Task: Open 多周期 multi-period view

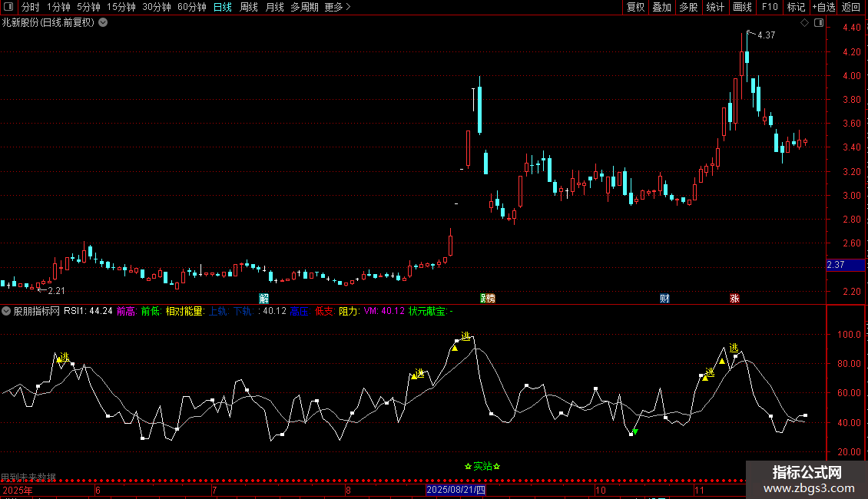Action: tap(304, 7)
